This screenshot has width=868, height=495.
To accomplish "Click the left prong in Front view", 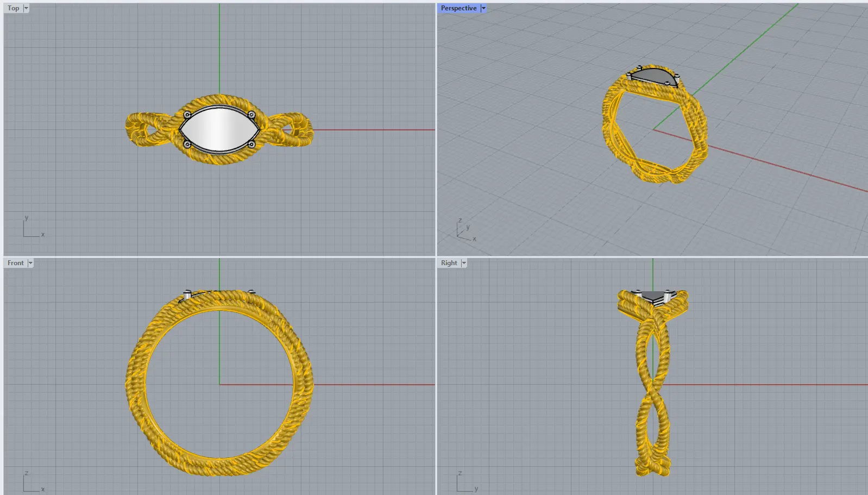I will click(187, 295).
